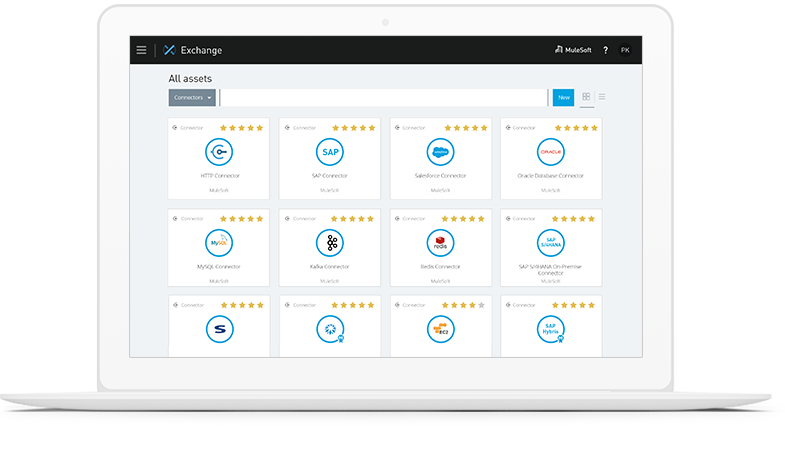The image size is (785, 455).
Task: Expand the Connectors filter dropdown
Action: click(192, 98)
